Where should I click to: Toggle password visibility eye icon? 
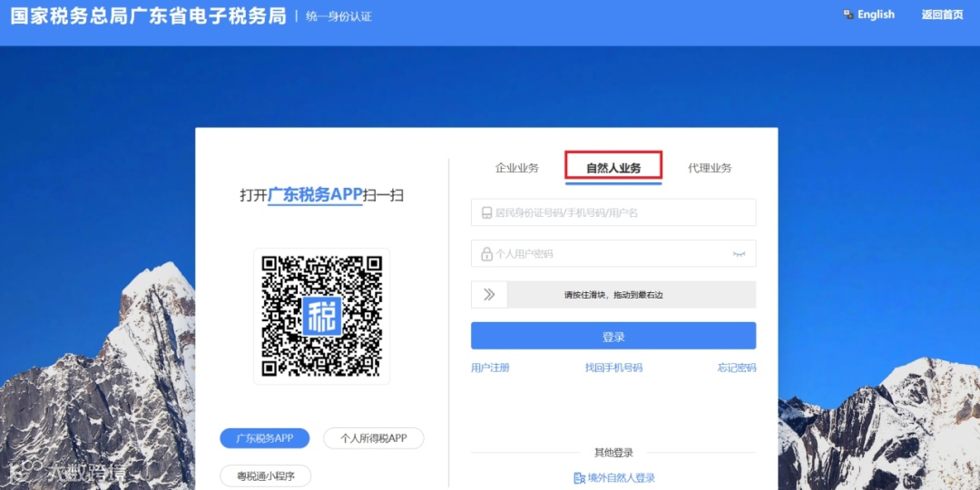(739, 254)
